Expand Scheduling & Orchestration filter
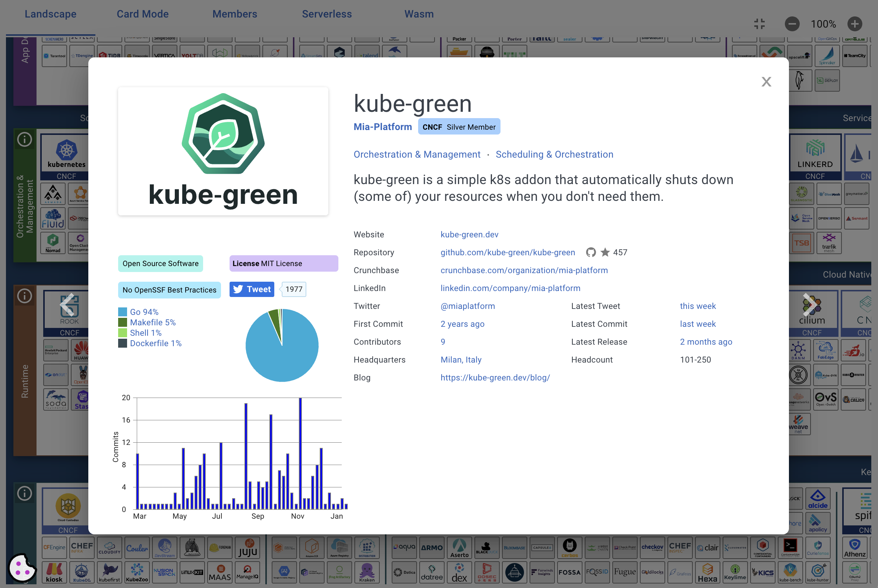Image resolution: width=878 pixels, height=588 pixels. coord(555,154)
